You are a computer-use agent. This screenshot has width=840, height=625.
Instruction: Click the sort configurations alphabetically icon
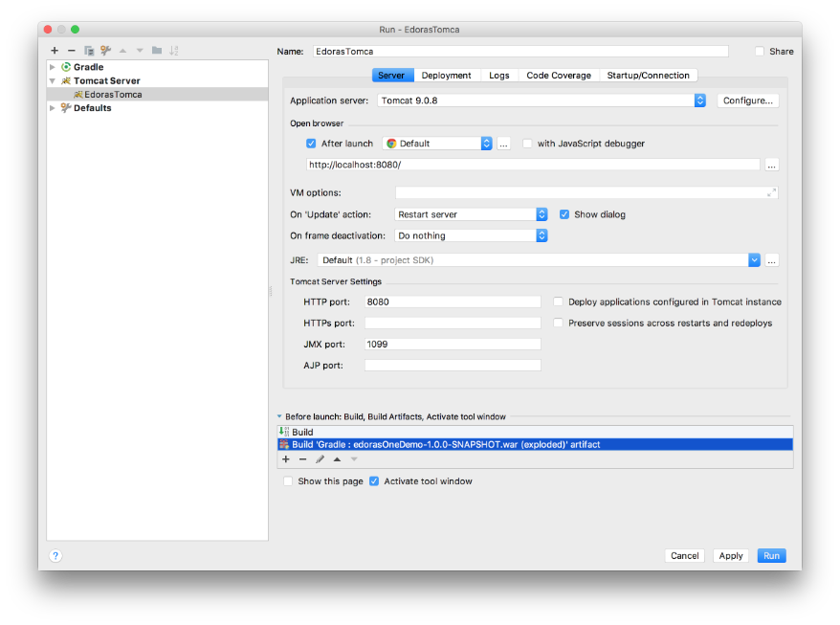click(x=174, y=51)
